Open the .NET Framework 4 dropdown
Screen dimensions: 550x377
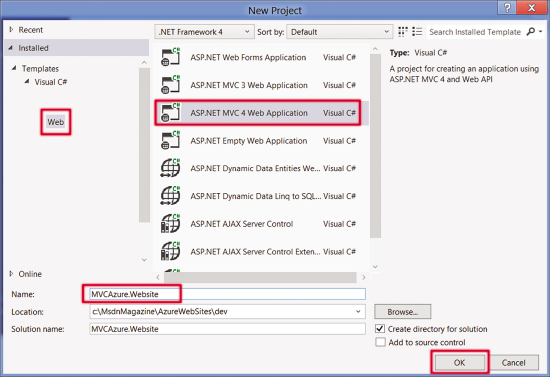(x=204, y=32)
